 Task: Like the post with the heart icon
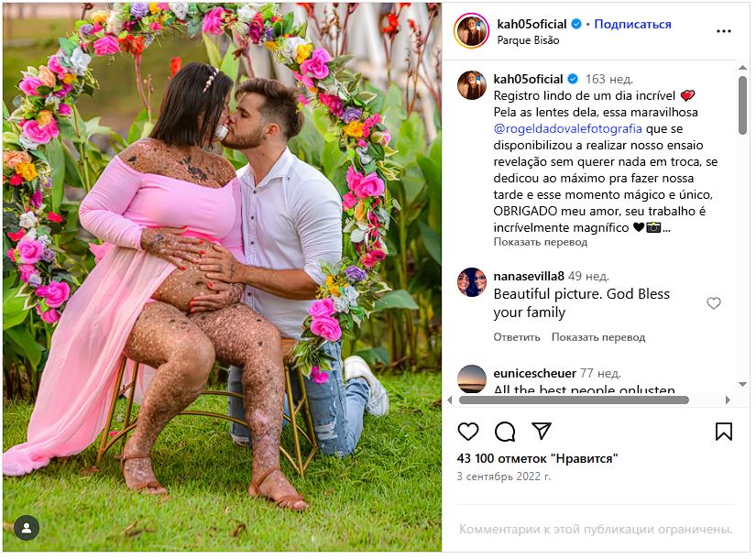tap(467, 432)
